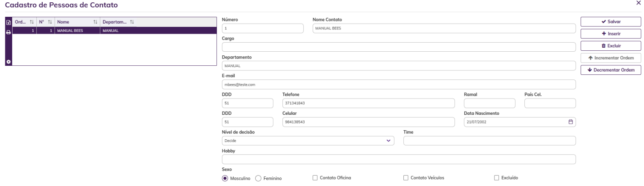Export grid to Excel icon
The height and width of the screenshot is (186, 644).
8,23
